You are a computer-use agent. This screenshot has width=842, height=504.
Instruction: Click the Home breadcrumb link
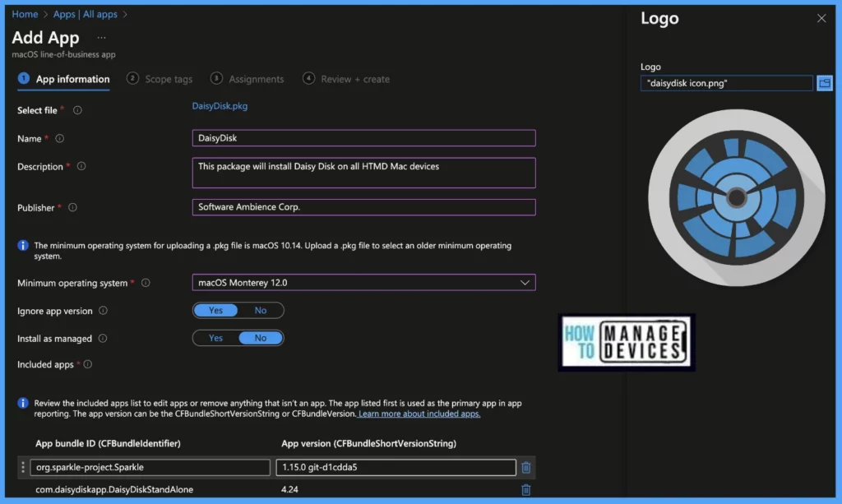click(25, 15)
